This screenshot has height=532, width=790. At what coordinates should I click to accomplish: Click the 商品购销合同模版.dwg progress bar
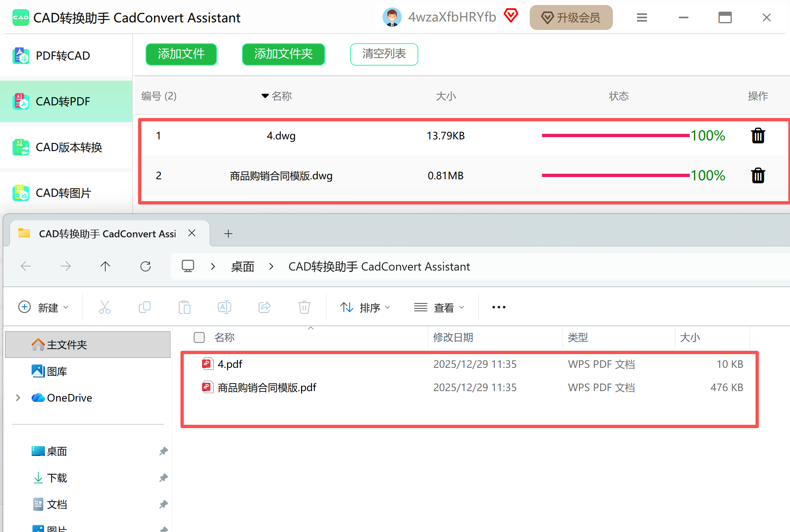(615, 175)
